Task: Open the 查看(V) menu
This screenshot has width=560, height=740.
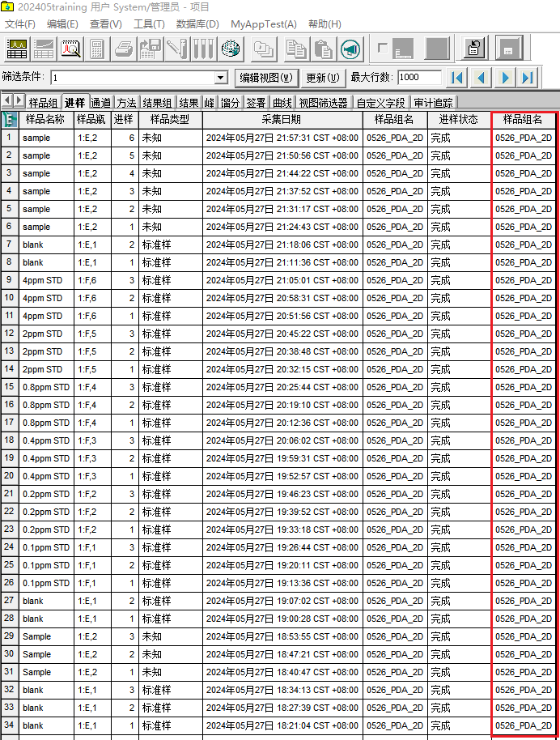Action: click(x=106, y=24)
